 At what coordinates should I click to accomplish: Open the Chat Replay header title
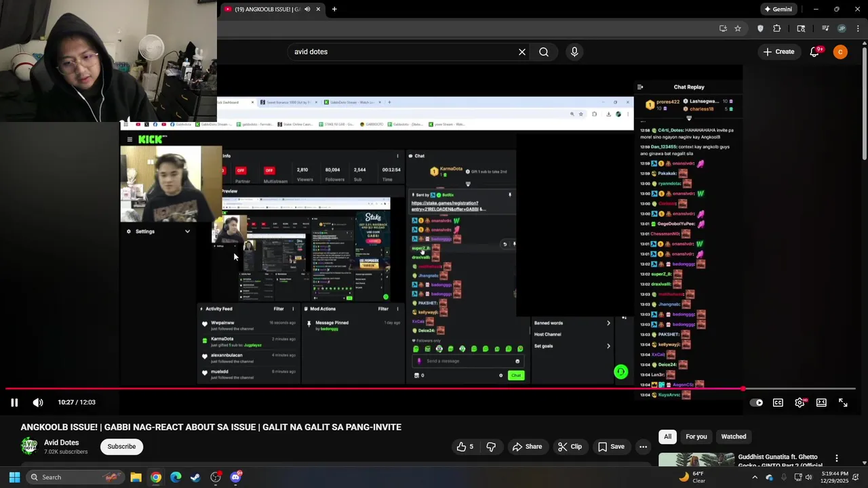(689, 87)
